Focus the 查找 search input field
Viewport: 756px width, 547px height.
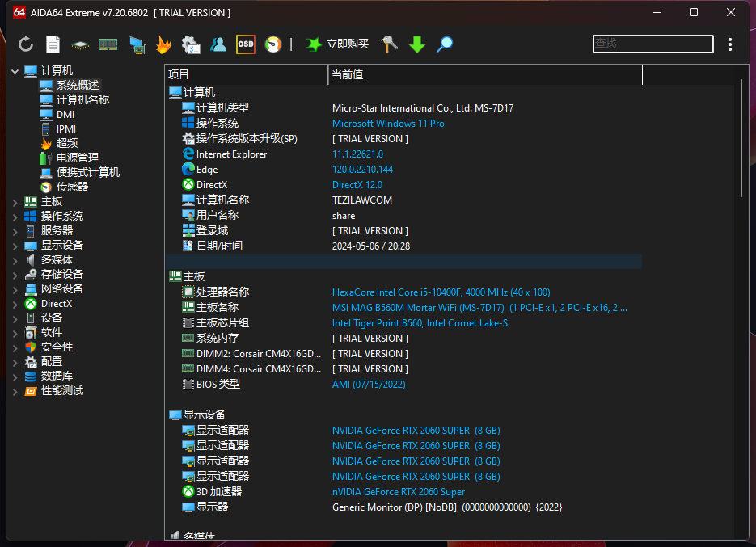click(653, 44)
